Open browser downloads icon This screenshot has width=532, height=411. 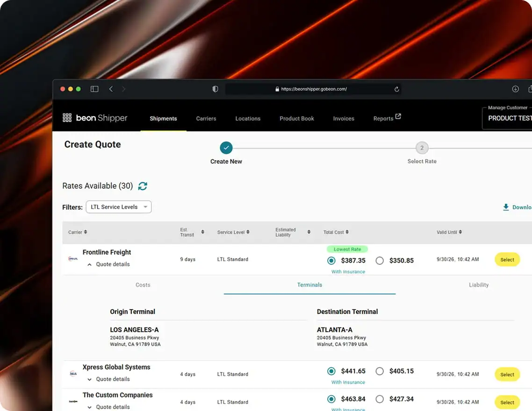515,89
